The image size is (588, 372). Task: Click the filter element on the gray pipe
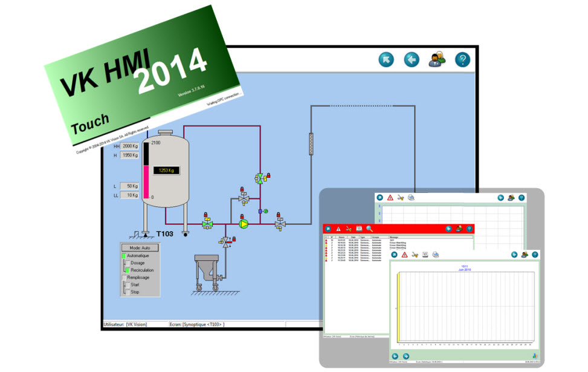pyautogui.click(x=311, y=144)
